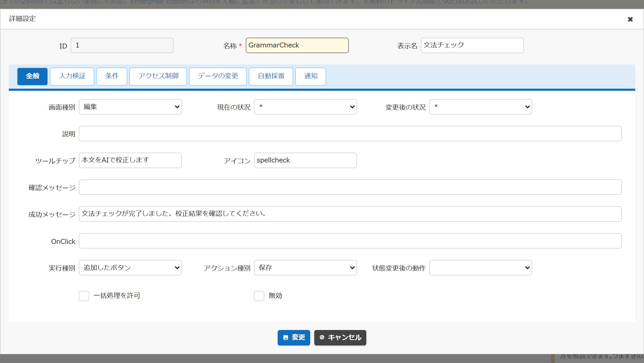Click the OnClick input field
The width and height of the screenshot is (644, 363).
click(x=350, y=241)
